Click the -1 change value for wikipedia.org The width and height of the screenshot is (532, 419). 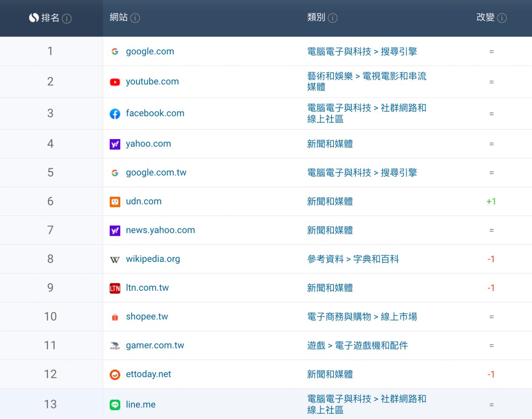click(491, 259)
